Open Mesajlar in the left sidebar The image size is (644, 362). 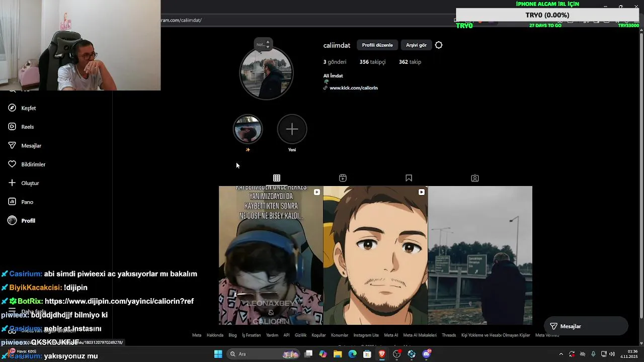[25, 146]
